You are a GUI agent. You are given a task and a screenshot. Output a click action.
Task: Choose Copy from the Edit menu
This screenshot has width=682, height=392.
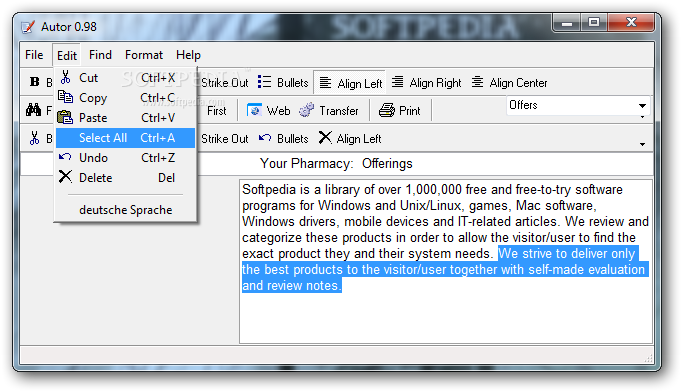pyautogui.click(x=125, y=98)
